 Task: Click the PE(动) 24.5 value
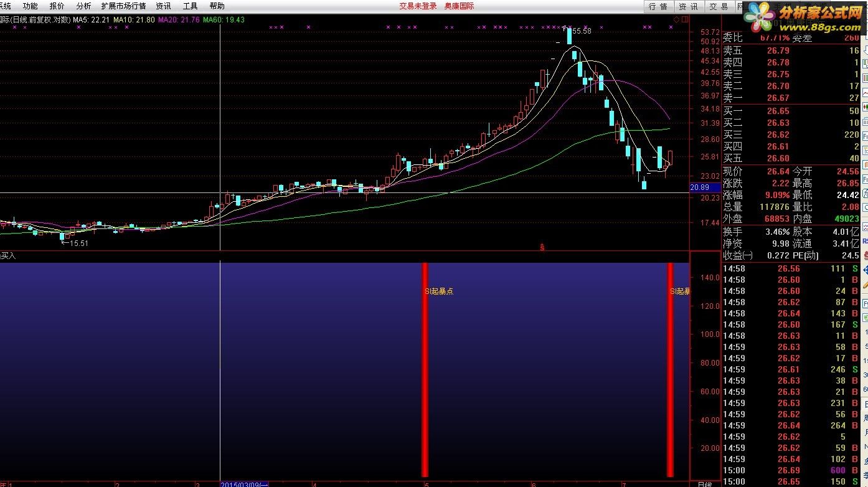(851, 255)
